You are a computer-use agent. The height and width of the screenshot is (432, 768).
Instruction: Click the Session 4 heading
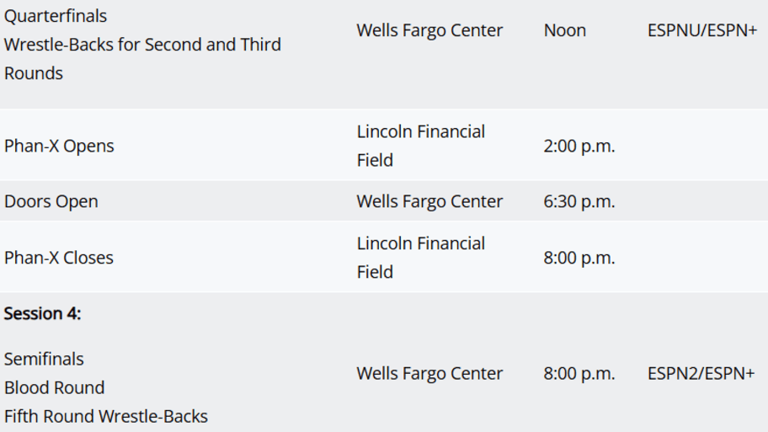point(42,313)
